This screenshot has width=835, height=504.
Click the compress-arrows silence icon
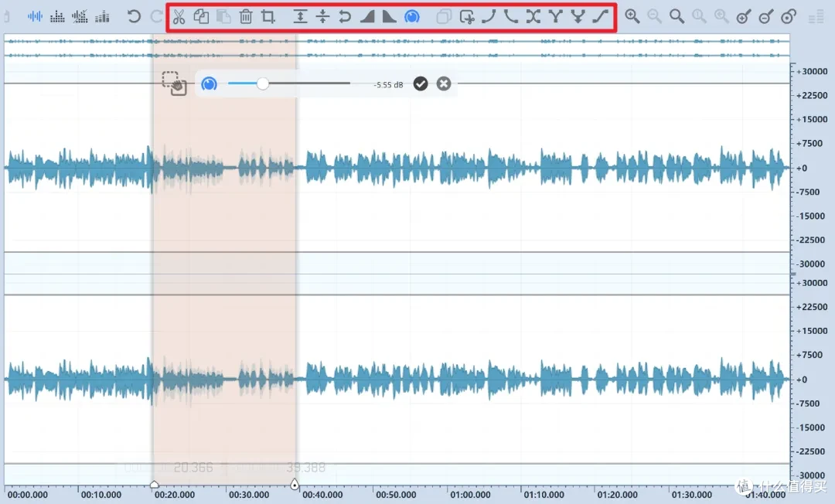(x=322, y=17)
